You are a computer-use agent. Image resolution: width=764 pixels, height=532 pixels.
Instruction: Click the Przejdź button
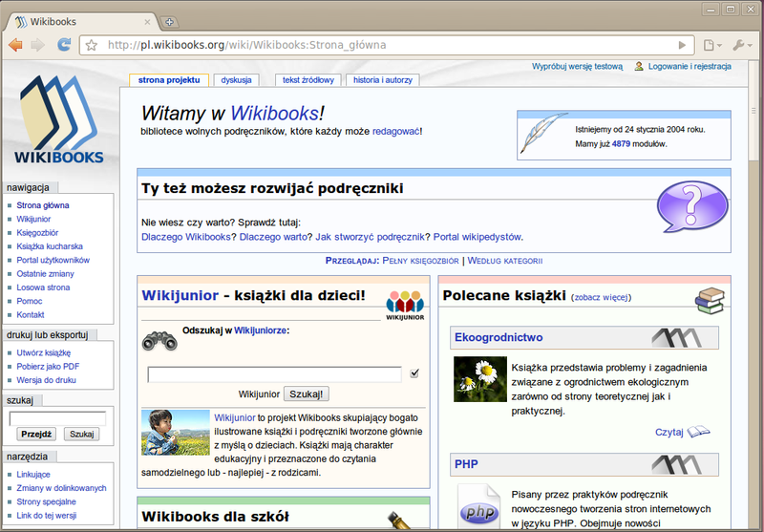36,434
